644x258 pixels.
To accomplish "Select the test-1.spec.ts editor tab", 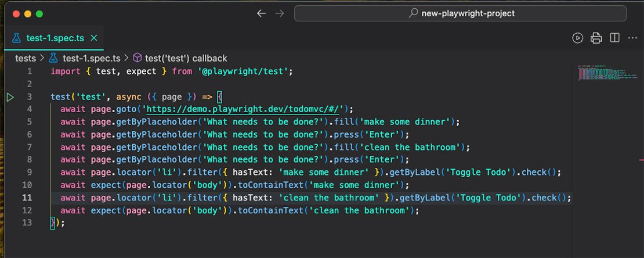I will (x=55, y=38).
